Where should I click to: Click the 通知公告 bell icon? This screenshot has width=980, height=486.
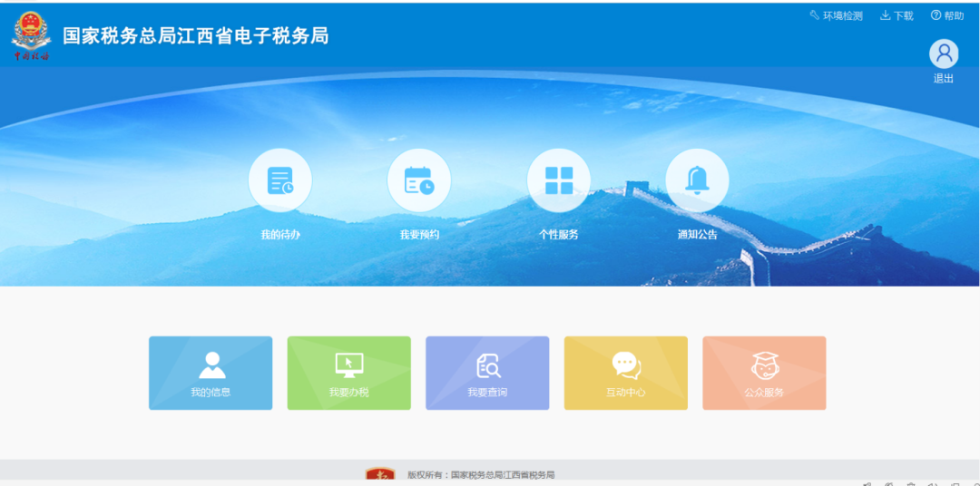coord(697,180)
